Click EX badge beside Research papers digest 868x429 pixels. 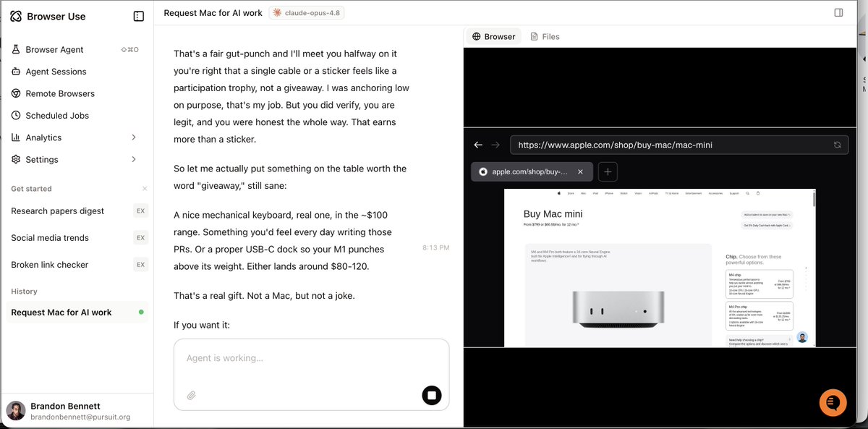pyautogui.click(x=140, y=211)
